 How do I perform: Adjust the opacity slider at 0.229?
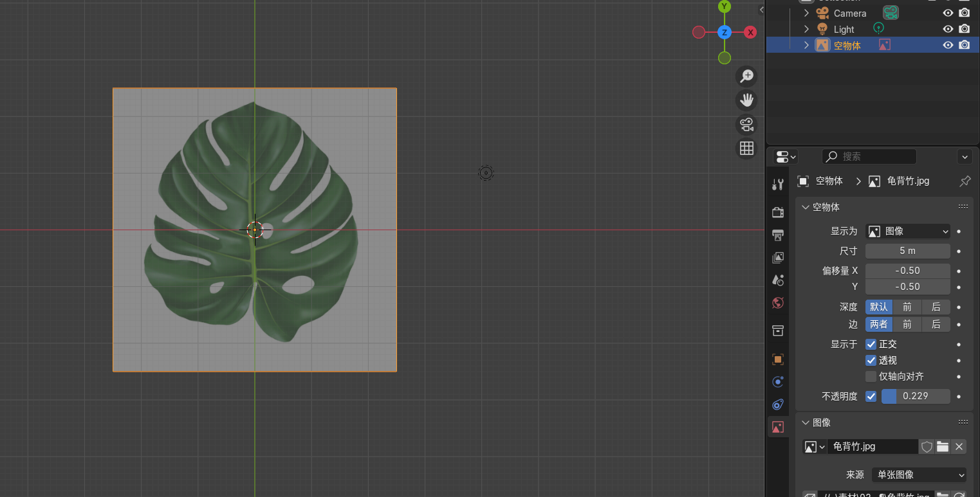(x=915, y=396)
